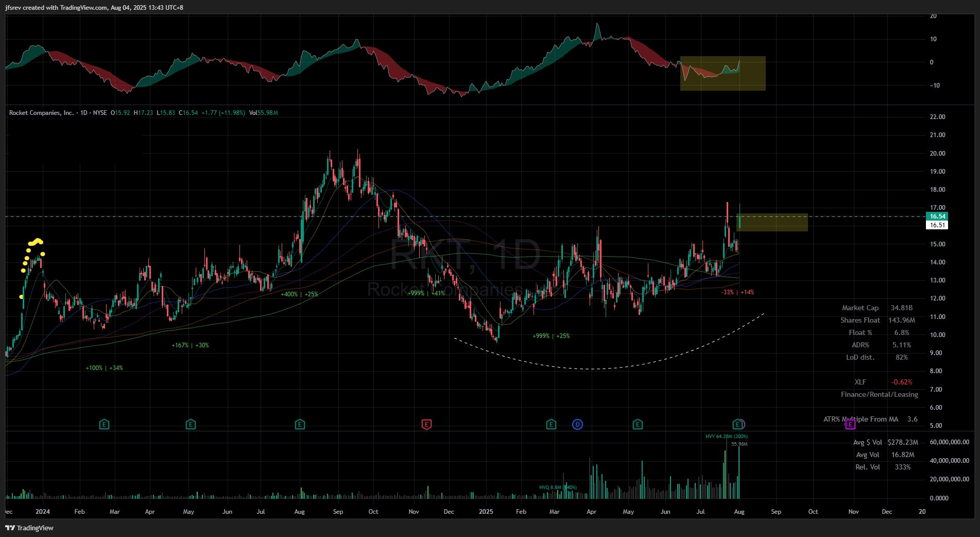Select the HVQ 8.8M volume label
The height and width of the screenshot is (537, 980).
558,488
